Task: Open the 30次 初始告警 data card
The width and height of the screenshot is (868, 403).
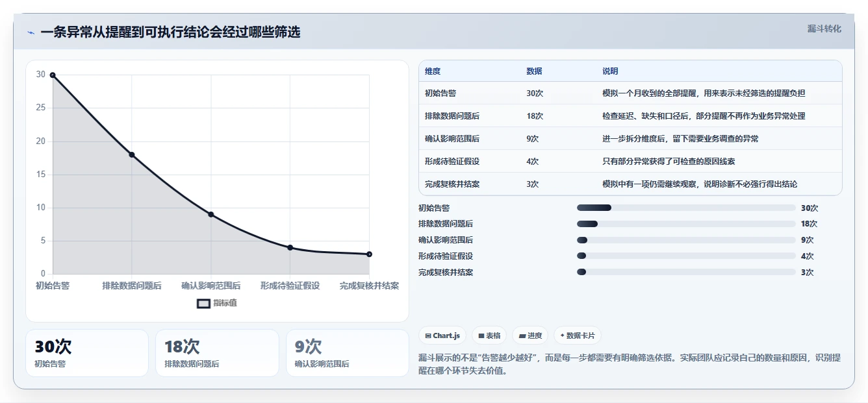Action: pos(87,353)
